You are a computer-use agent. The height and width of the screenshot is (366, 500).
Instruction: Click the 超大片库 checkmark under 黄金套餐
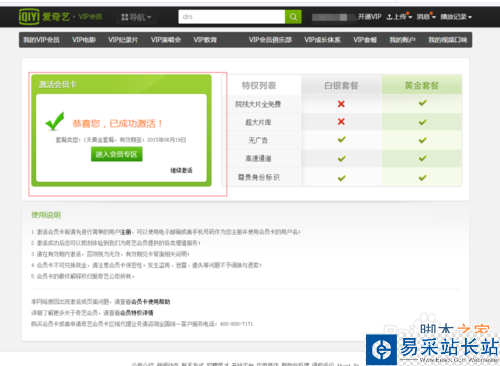point(423,122)
